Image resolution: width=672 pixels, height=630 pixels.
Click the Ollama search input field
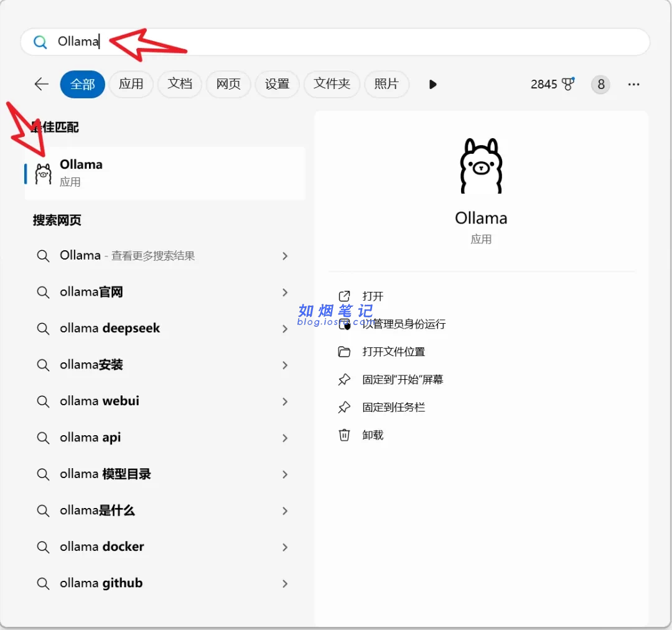tap(335, 42)
